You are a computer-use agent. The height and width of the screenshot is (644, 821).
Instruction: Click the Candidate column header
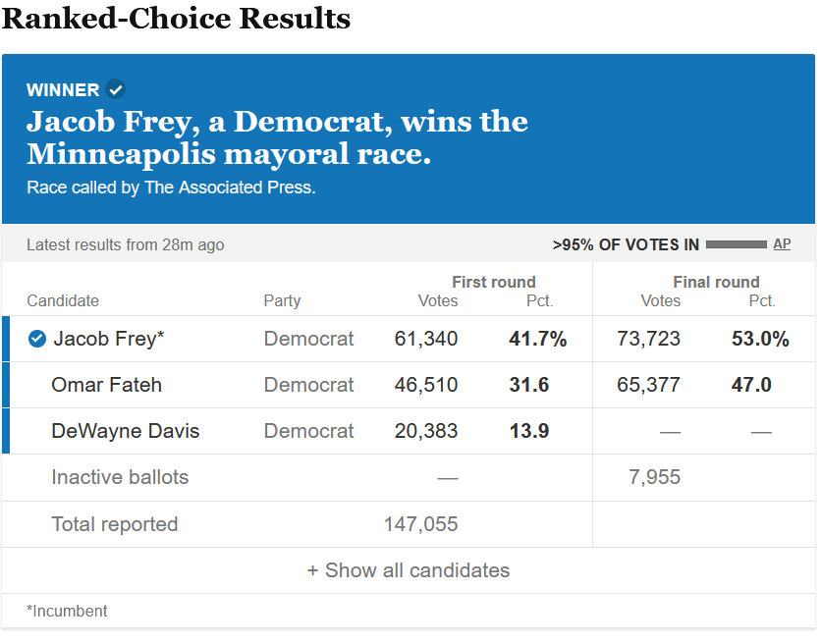[63, 300]
